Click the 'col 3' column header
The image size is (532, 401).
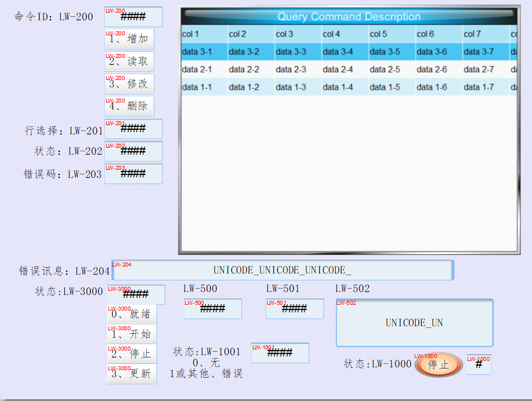click(298, 34)
